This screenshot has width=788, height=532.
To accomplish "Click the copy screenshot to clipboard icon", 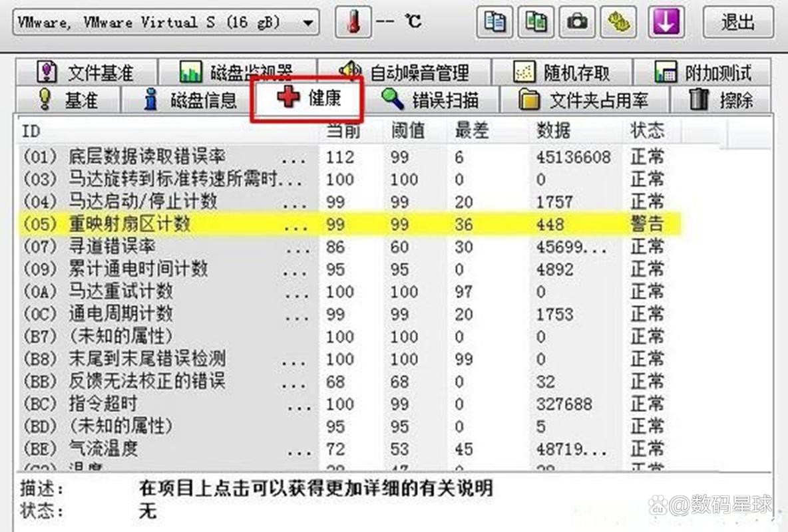I will click(x=536, y=22).
